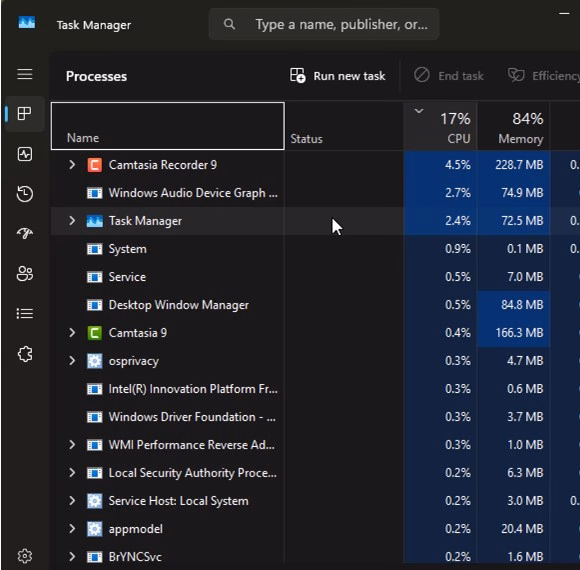Open the Services puzzle-piece sidebar icon

(25, 354)
